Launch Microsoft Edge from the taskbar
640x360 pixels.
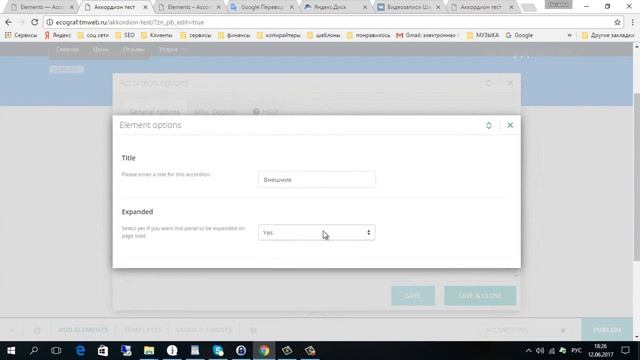80,350
